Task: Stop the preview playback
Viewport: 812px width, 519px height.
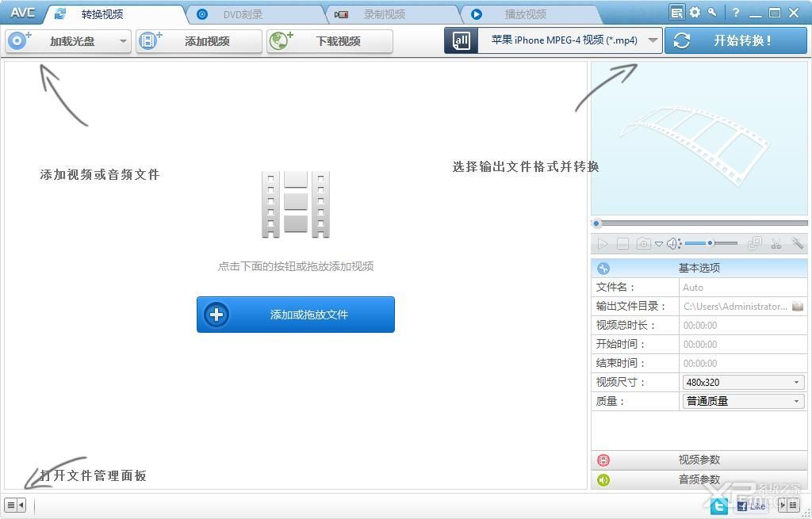Action: [x=623, y=244]
